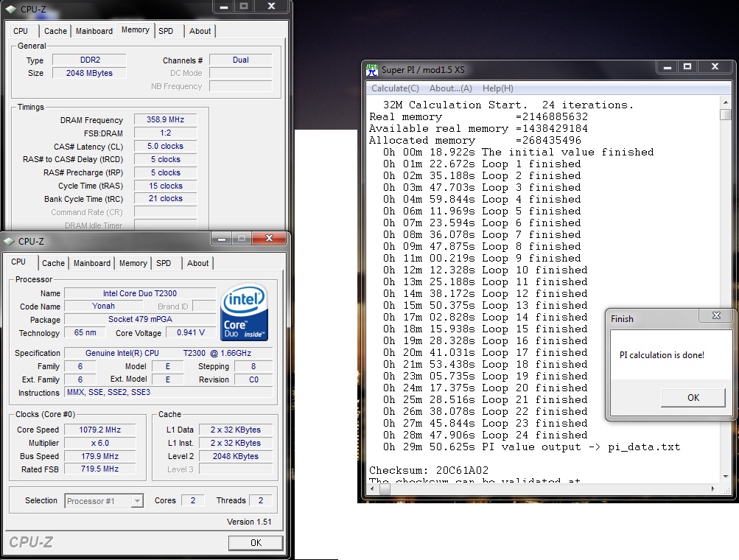
Task: Close the Finish dialog with its X
Action: (716, 315)
